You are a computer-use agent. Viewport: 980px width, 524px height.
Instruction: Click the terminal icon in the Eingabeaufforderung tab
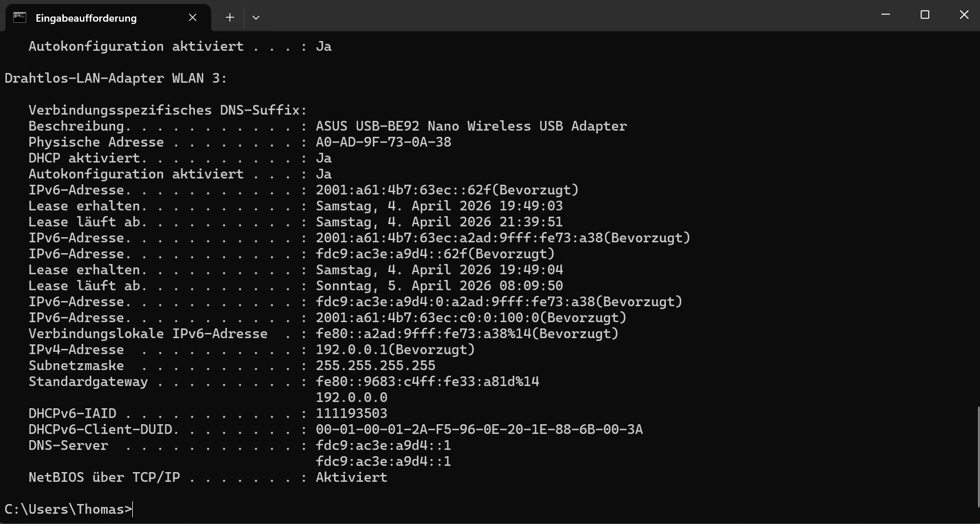click(x=20, y=18)
